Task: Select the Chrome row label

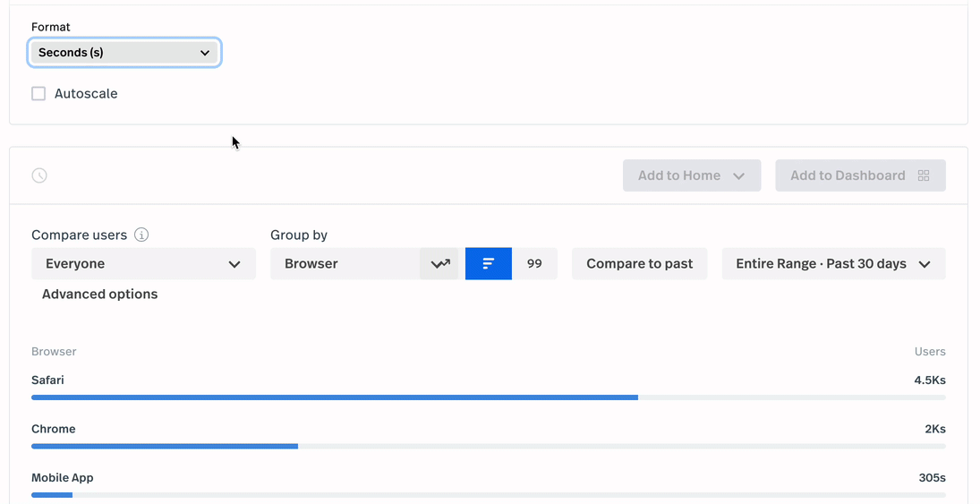Action: point(54,429)
